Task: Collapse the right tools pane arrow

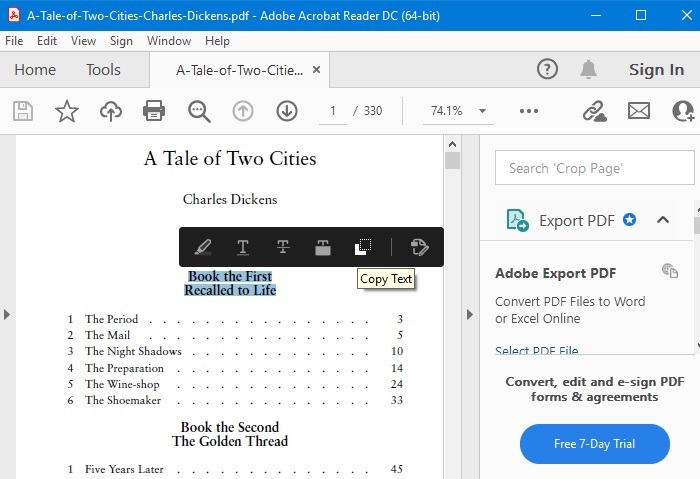Action: point(470,314)
